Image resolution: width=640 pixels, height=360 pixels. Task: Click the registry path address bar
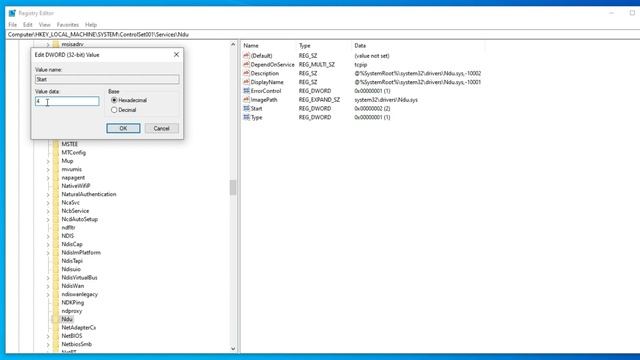coord(322,35)
